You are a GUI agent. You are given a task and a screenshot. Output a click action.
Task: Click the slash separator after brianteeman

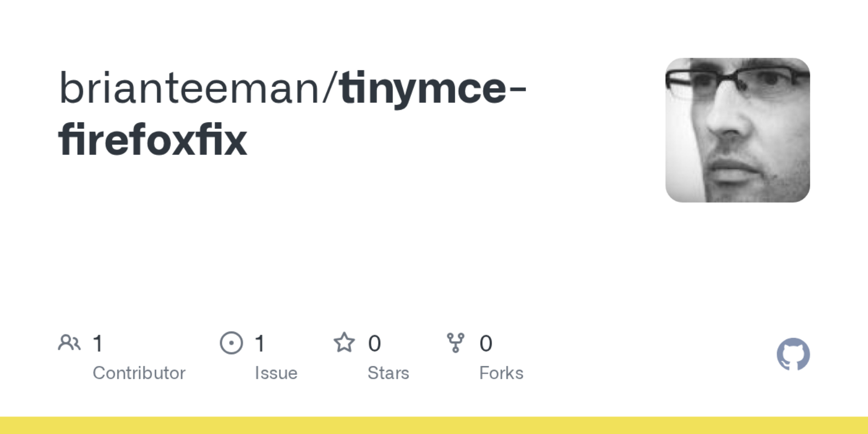point(331,89)
